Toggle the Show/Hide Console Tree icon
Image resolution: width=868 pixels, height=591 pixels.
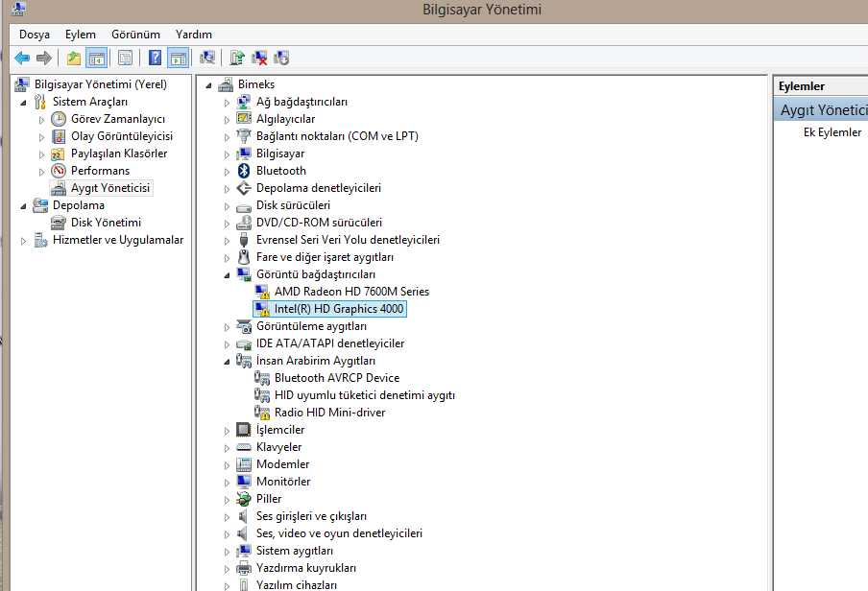(x=96, y=58)
